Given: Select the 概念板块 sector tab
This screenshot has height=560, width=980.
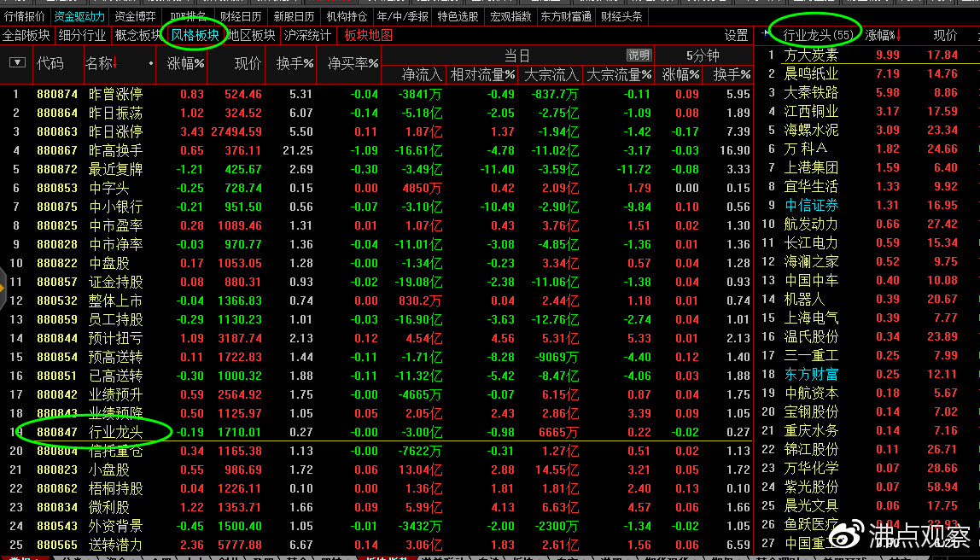Looking at the screenshot, I should tap(137, 36).
